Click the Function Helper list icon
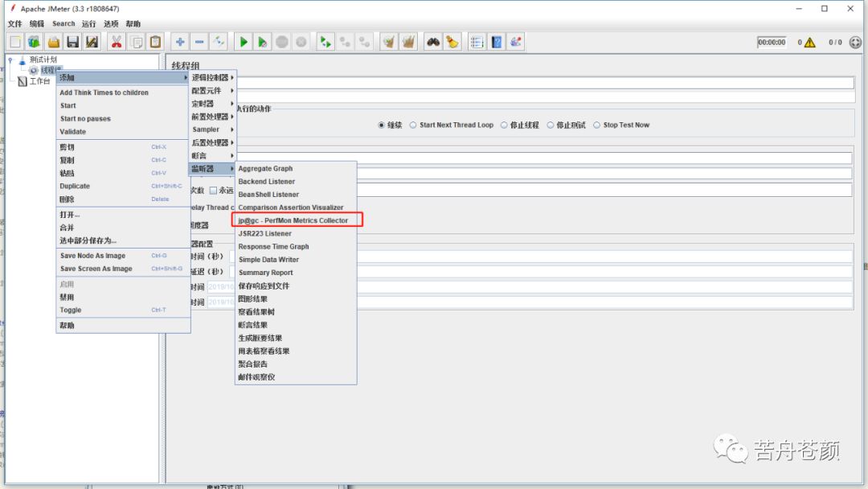This screenshot has height=489, width=868. coord(477,42)
